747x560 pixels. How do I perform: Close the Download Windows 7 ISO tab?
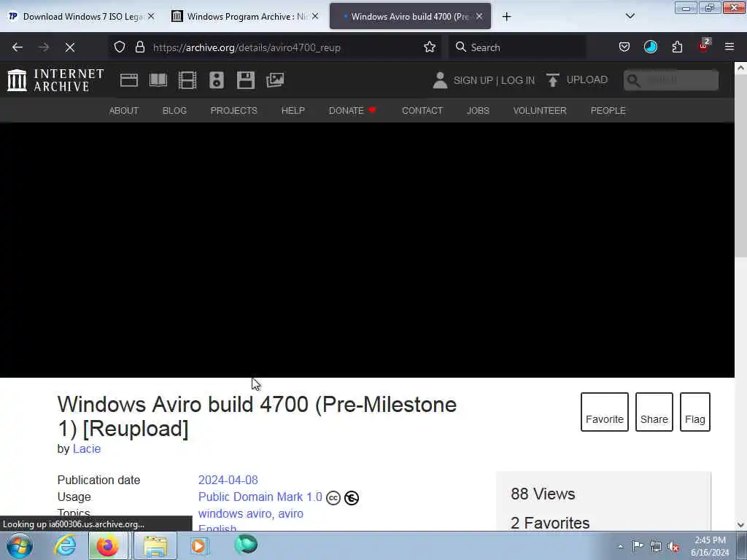[151, 16]
